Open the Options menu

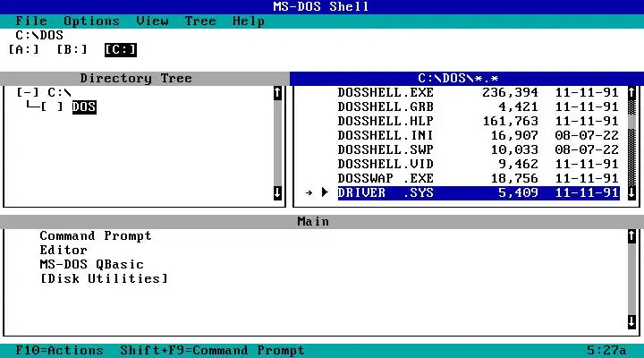91,21
